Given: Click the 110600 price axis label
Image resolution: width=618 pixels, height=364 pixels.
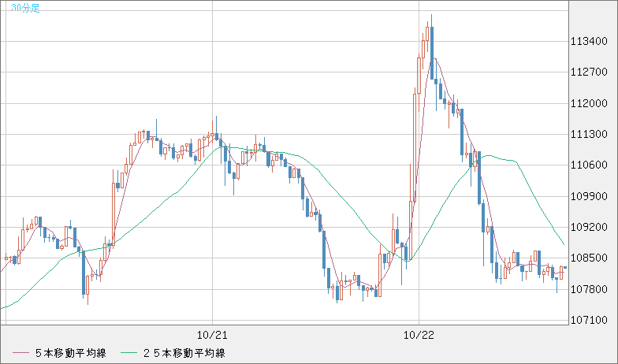Looking at the screenshot, I should pos(589,165).
